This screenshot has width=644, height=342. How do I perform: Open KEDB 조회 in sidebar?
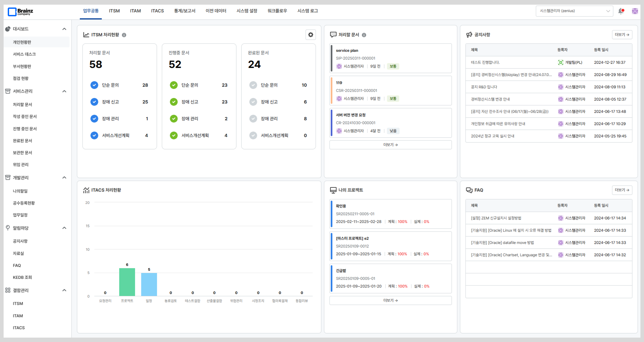(x=22, y=277)
